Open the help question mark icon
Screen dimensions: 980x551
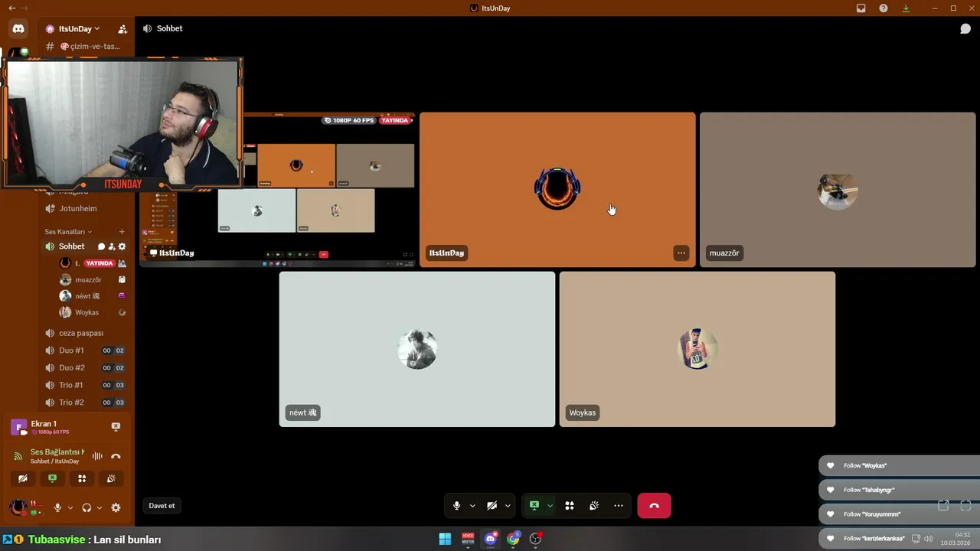884,8
